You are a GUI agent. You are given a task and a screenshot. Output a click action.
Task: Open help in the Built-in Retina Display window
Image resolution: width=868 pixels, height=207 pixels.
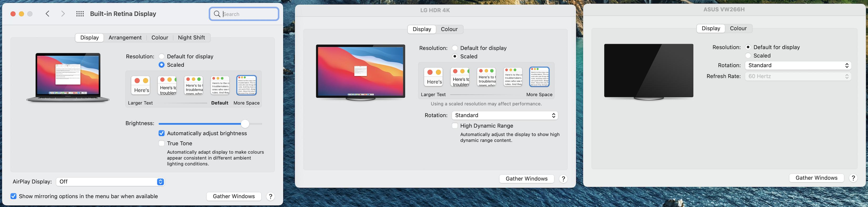(x=271, y=197)
